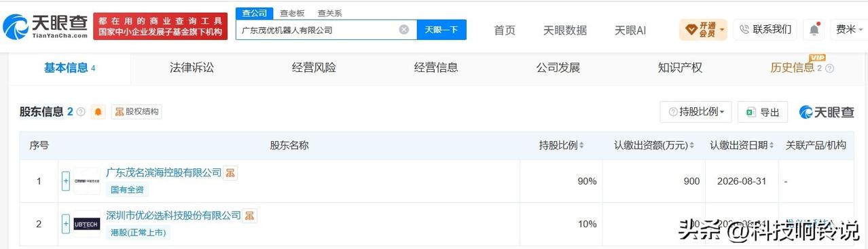Click the 导出 export button

click(763, 112)
